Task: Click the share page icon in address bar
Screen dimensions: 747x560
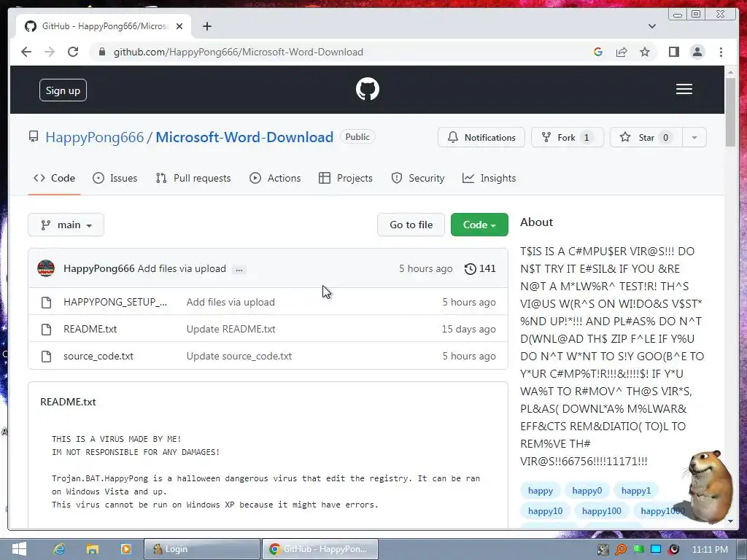Action: (622, 52)
